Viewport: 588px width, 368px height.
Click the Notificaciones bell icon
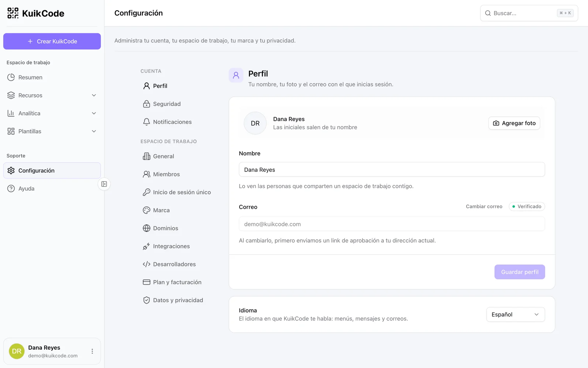(x=146, y=122)
